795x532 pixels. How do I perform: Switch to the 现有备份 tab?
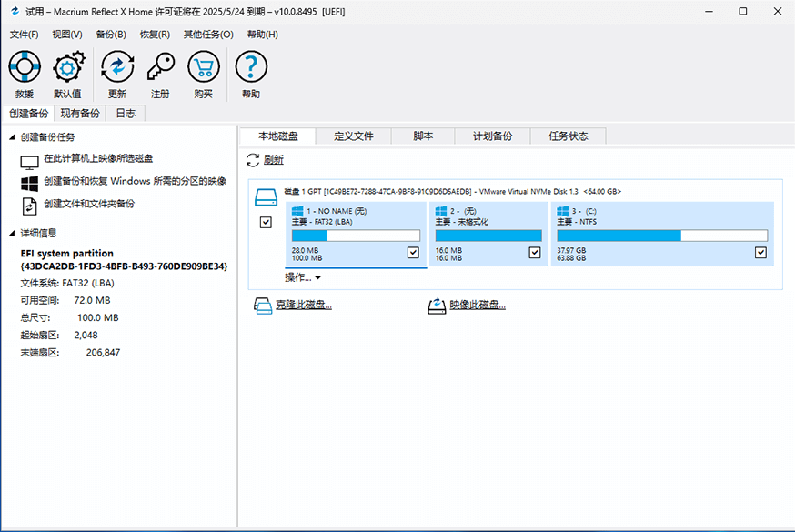(x=79, y=113)
